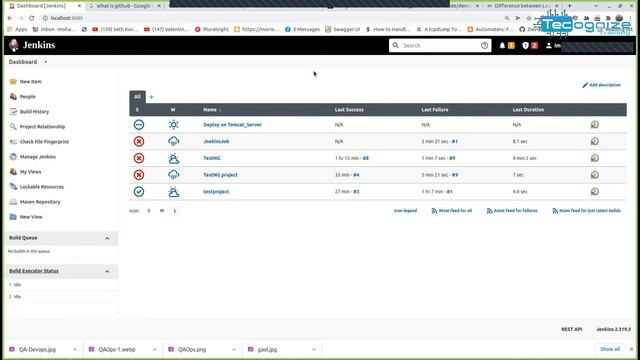This screenshot has height=360, width=640.
Task: Schedule build for testproject
Action: [x=594, y=191]
